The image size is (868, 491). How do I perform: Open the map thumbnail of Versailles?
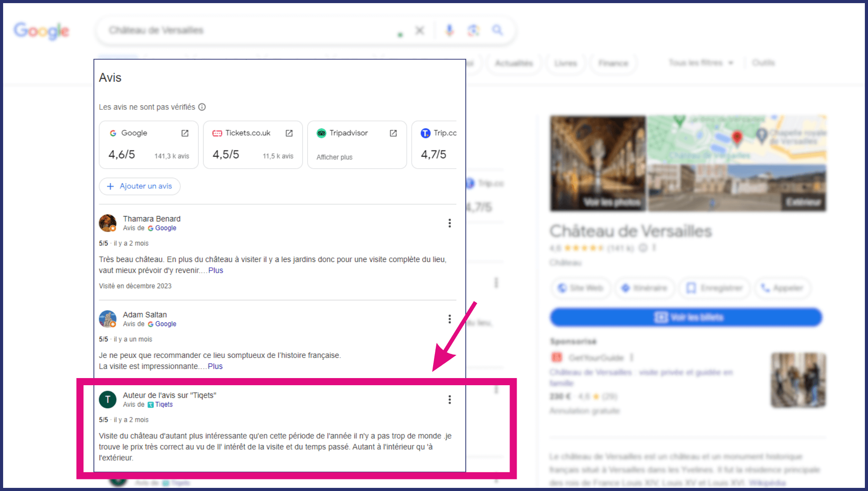pyautogui.click(x=737, y=139)
